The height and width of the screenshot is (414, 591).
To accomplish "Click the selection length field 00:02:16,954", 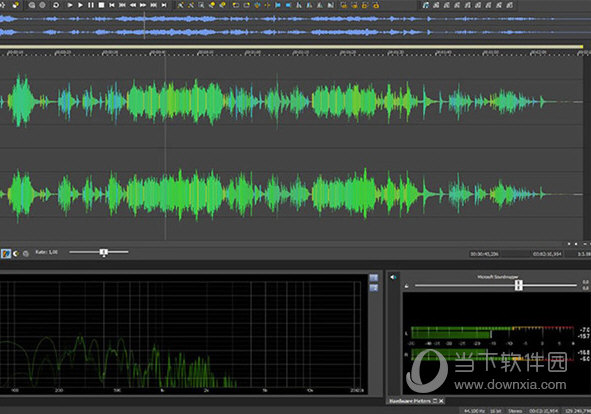I will [547, 254].
